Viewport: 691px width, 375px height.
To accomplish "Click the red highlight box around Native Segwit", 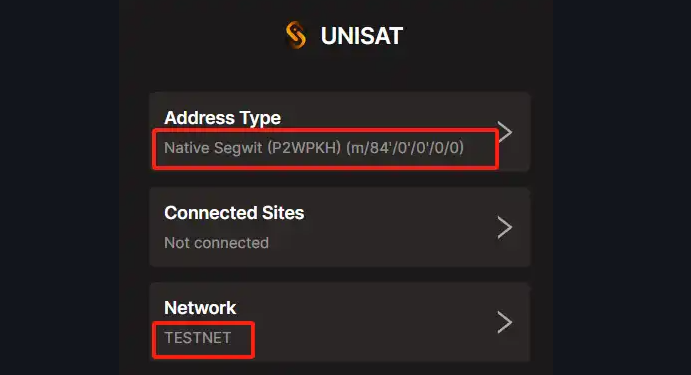I will [x=325, y=149].
